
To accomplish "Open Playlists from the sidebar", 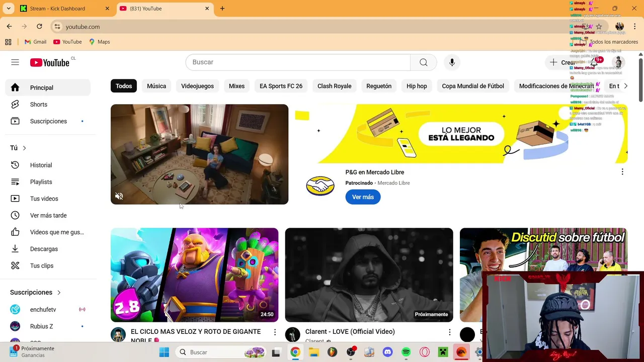I will [48, 182].
